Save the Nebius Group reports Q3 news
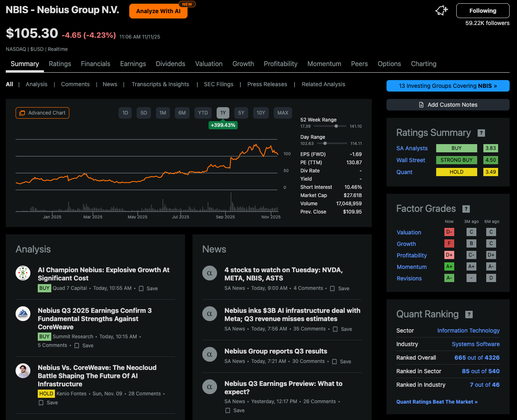This screenshot has width=517, height=420. (x=341, y=362)
